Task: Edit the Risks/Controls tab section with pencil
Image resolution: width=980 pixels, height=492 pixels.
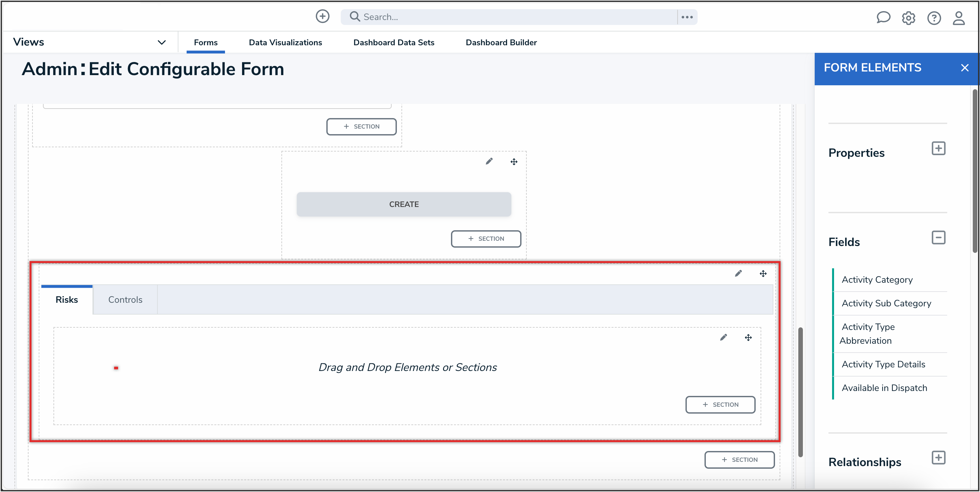Action: pyautogui.click(x=738, y=273)
